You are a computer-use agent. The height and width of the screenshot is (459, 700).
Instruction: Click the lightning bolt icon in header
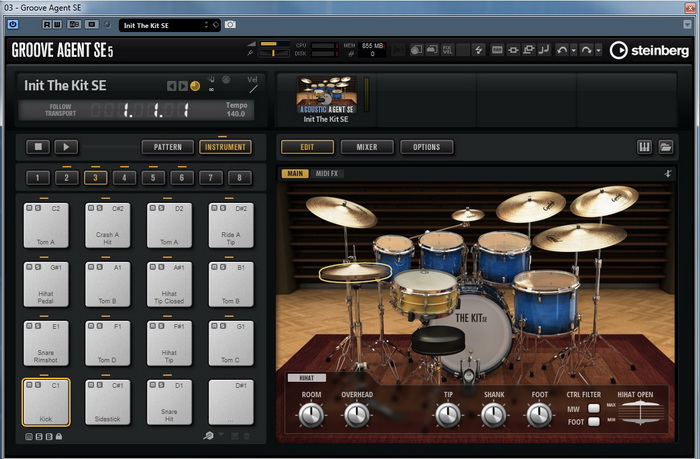point(479,50)
